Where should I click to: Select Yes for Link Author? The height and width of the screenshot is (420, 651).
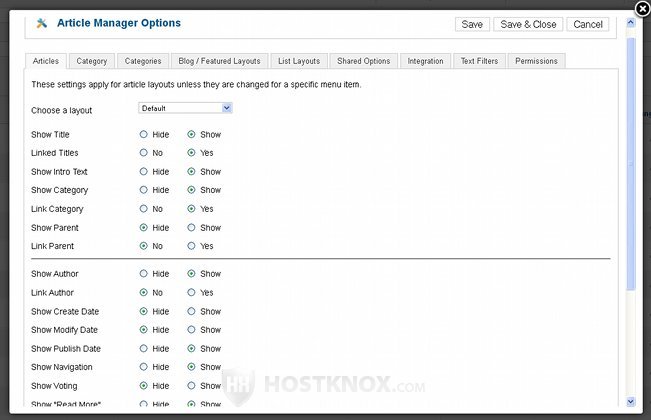point(191,293)
